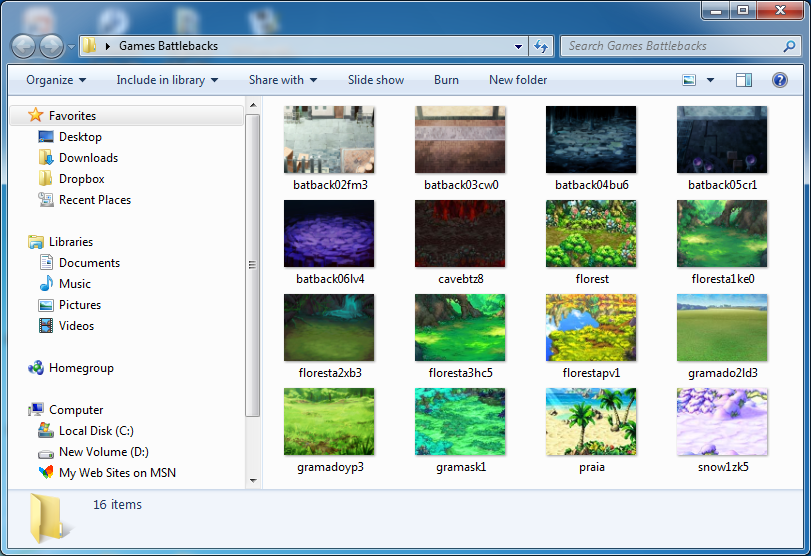Select the praia beach thumbnail
The width and height of the screenshot is (811, 556).
tap(591, 422)
